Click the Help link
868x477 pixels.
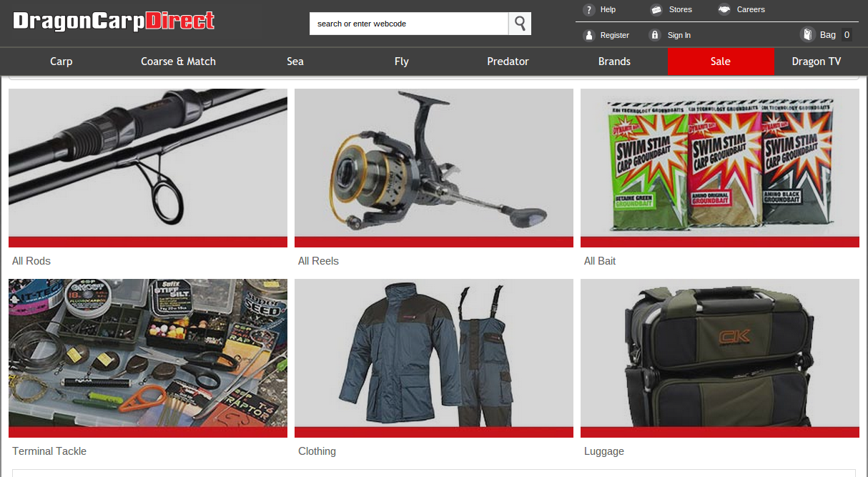[x=608, y=10]
